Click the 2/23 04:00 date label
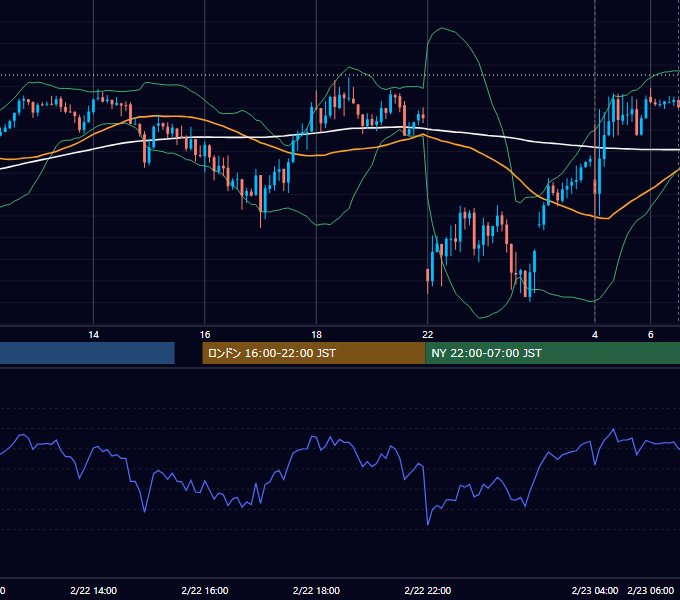 tap(595, 590)
